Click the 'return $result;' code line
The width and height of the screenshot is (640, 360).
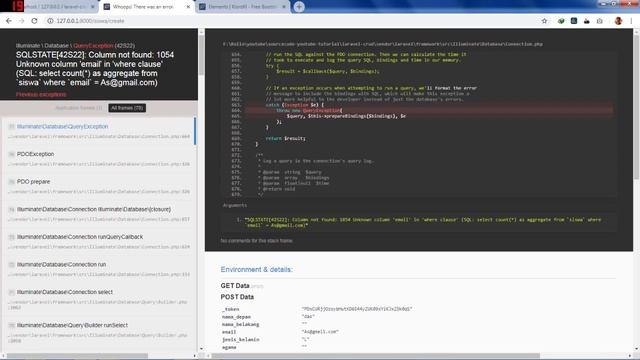(x=285, y=138)
